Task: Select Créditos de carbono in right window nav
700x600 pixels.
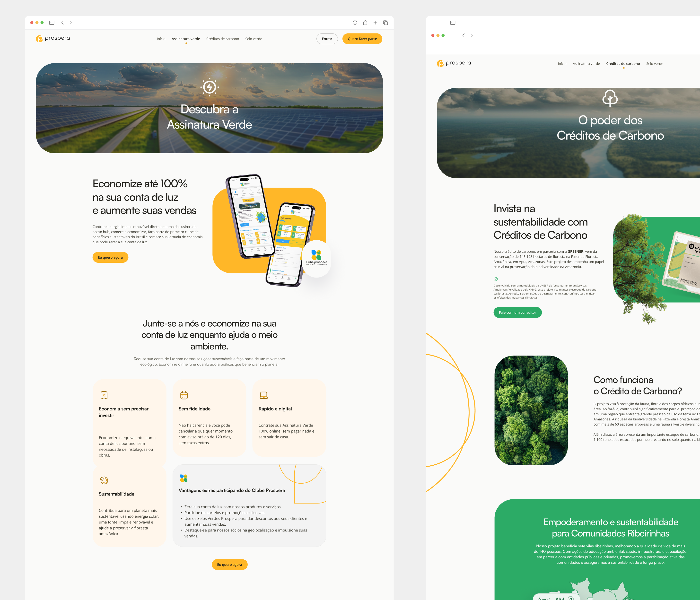Action: tap(623, 63)
